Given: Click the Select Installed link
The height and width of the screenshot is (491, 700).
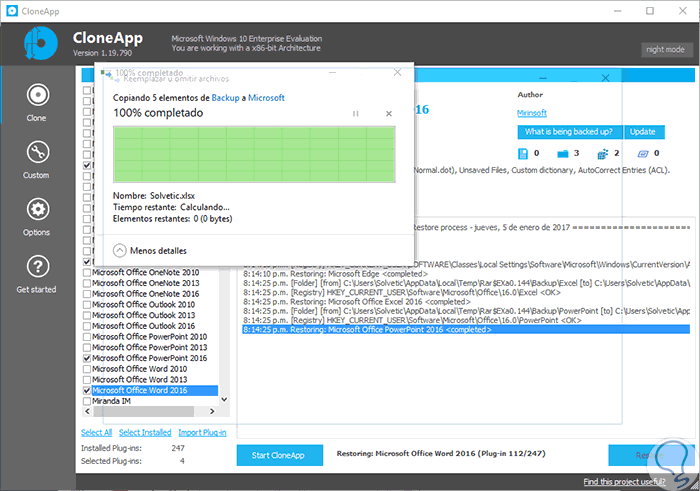Looking at the screenshot, I should [x=145, y=433].
